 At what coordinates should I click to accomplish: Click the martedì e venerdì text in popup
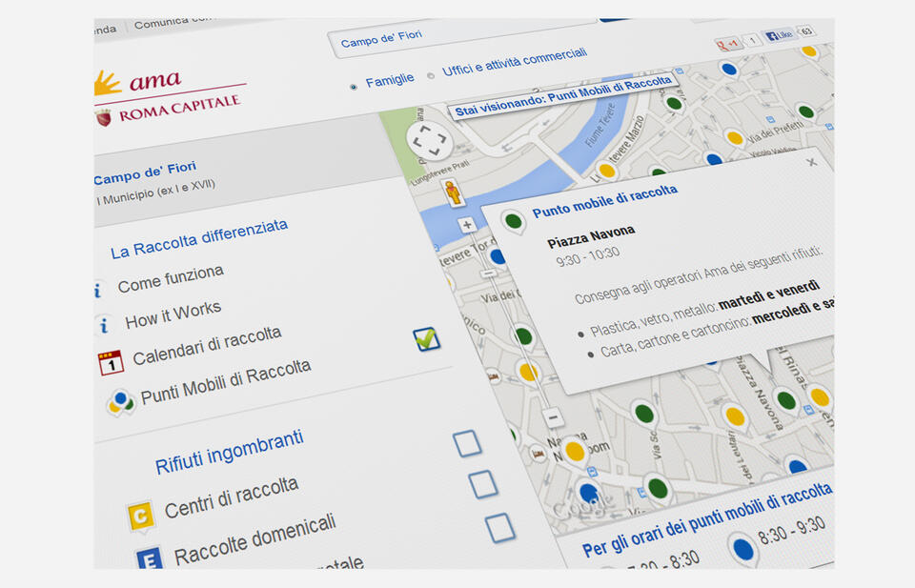[769, 295]
